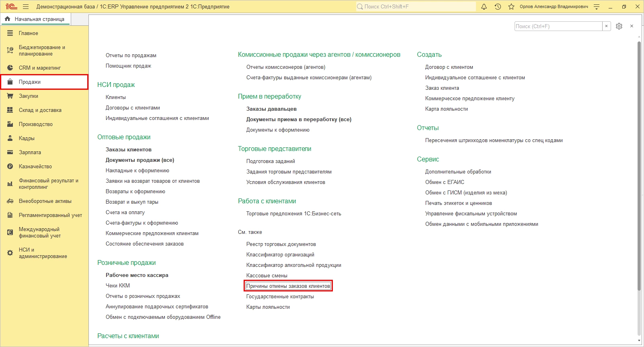Open Подготовка заданий
This screenshot has height=347, width=644.
271,161
